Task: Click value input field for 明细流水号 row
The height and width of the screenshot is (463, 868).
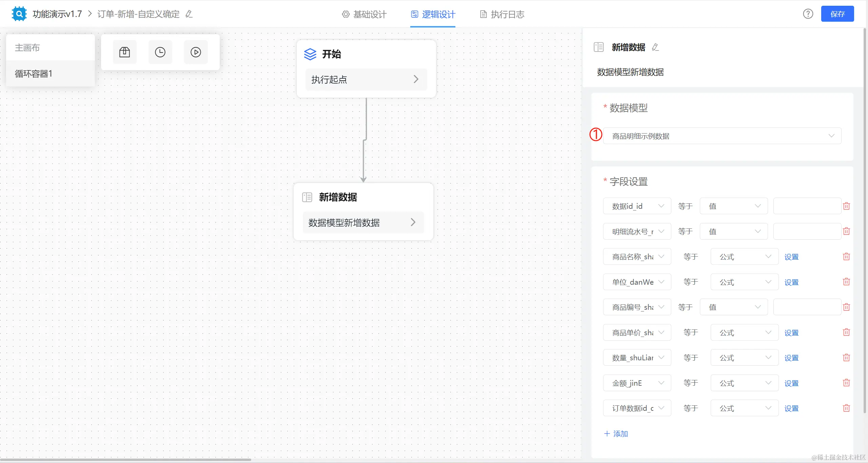Action: [807, 231]
